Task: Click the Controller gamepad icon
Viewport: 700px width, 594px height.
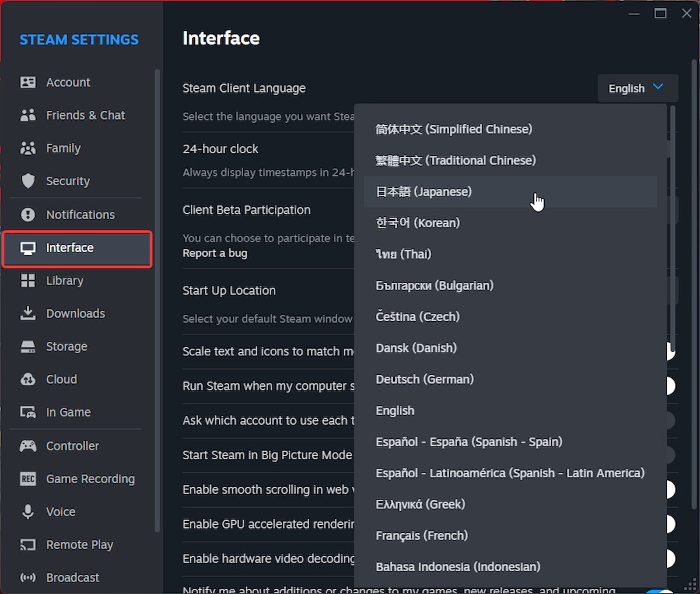Action: [27, 445]
